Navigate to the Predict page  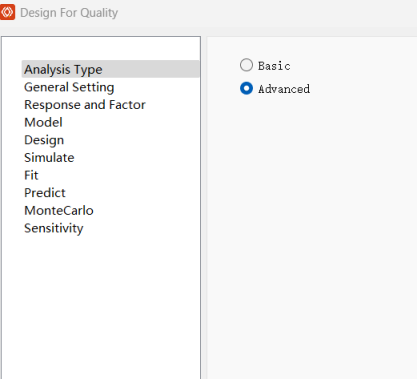[x=45, y=193]
